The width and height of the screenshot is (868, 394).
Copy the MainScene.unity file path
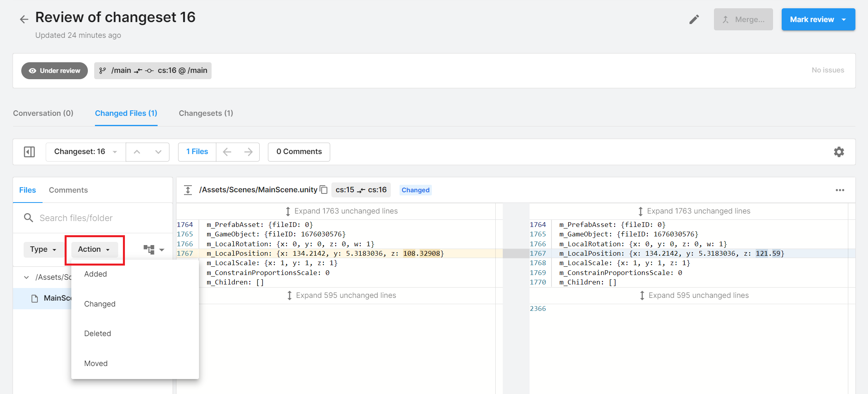point(324,190)
